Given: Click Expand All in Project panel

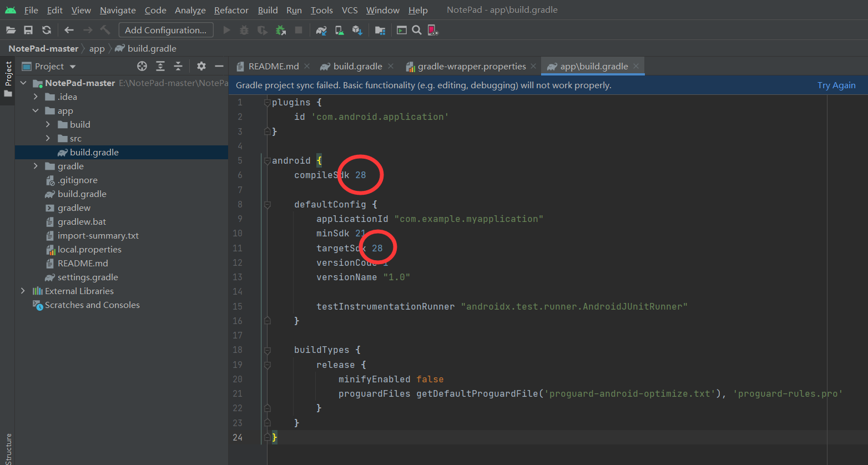Looking at the screenshot, I should [160, 66].
